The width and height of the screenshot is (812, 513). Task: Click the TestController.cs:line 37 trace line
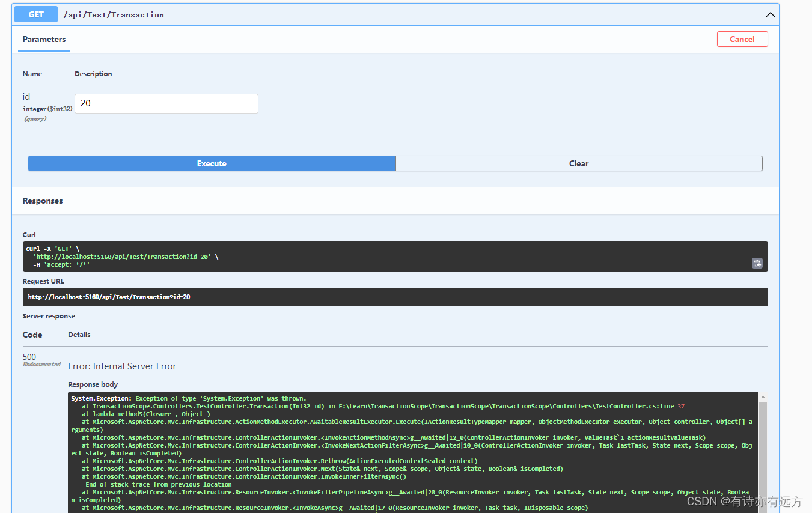(x=383, y=406)
